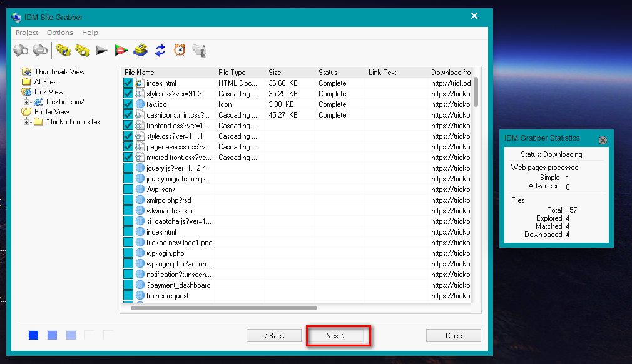
Task: Open the alarm clock scheduler icon
Action: pos(180,50)
